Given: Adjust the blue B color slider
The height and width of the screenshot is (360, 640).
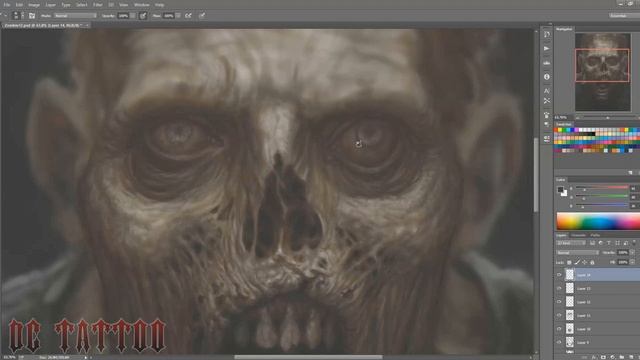Looking at the screenshot, I should (602, 206).
